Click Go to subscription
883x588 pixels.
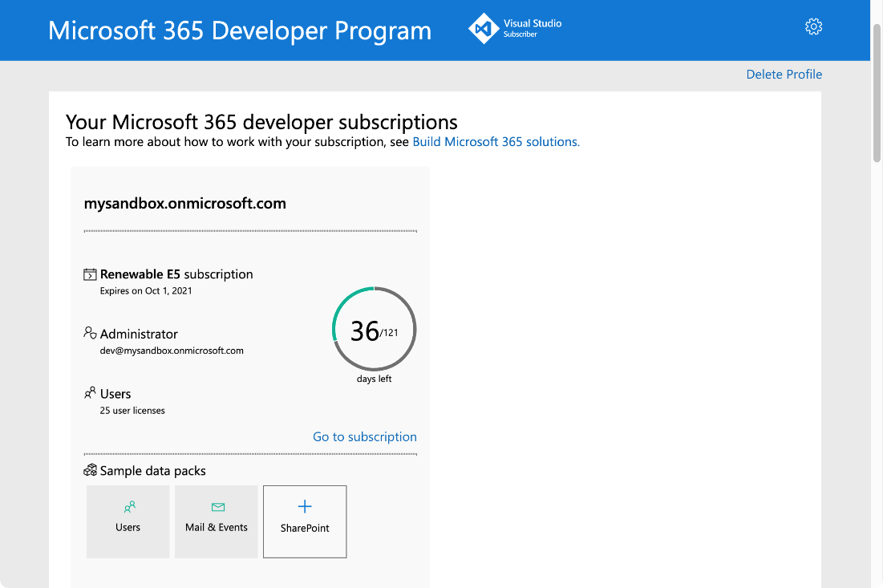[364, 436]
